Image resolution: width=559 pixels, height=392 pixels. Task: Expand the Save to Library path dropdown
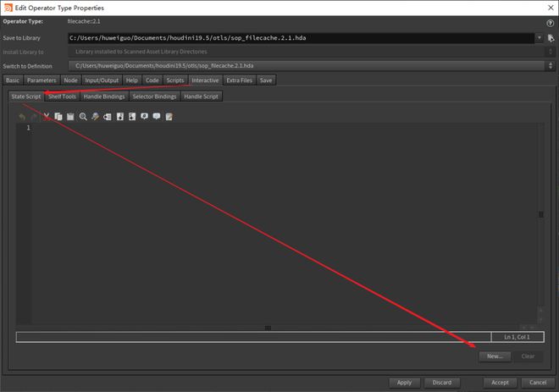(x=540, y=37)
